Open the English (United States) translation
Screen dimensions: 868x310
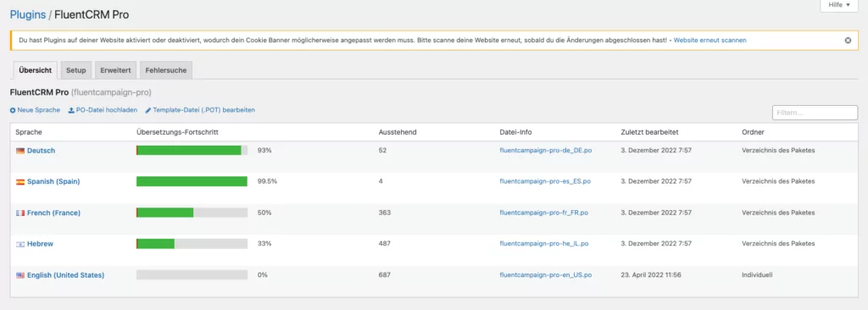pyautogui.click(x=65, y=275)
